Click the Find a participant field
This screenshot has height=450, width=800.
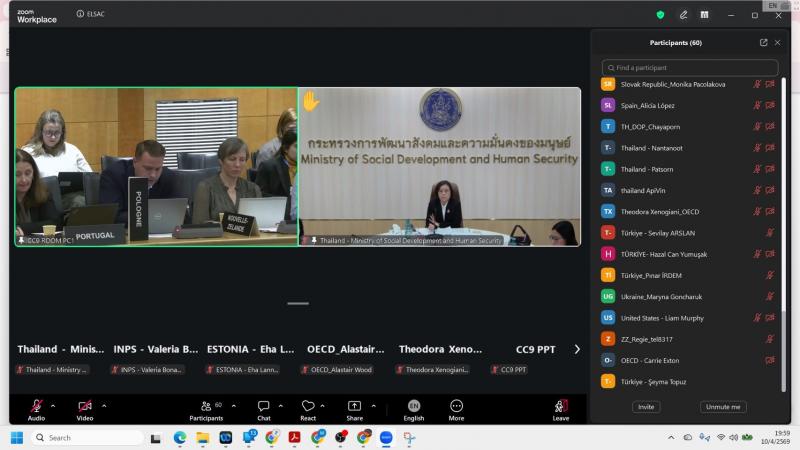690,68
